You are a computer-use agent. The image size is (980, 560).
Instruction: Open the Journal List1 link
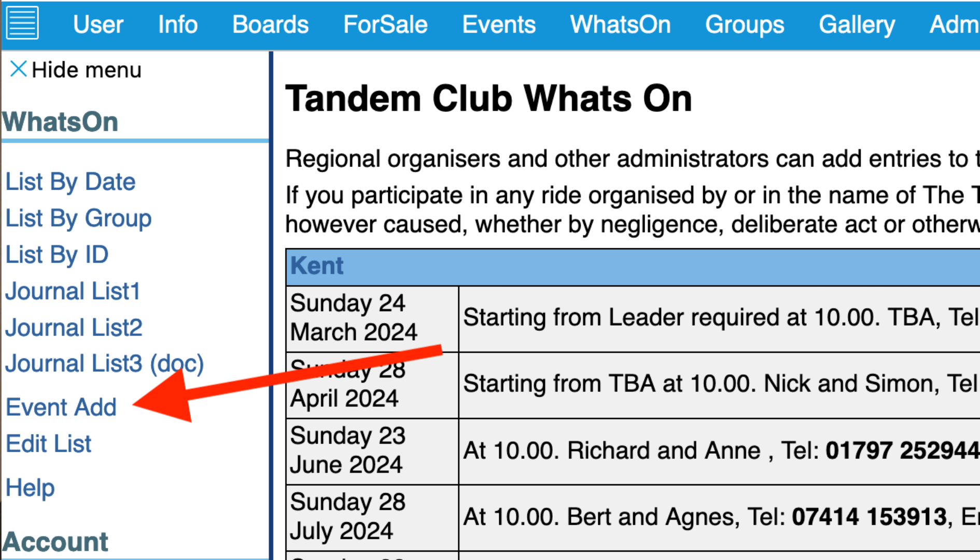pos(73,291)
